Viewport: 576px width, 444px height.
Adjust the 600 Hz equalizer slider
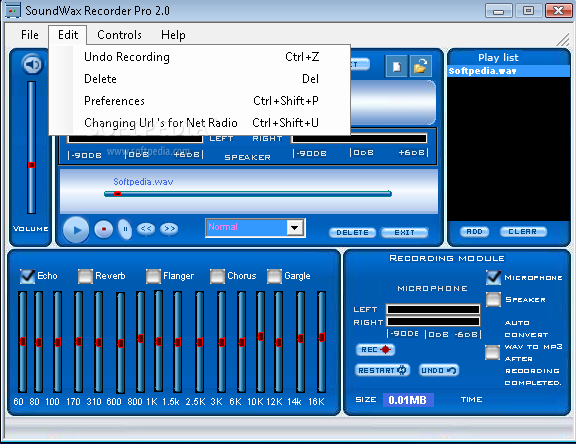pos(120,343)
